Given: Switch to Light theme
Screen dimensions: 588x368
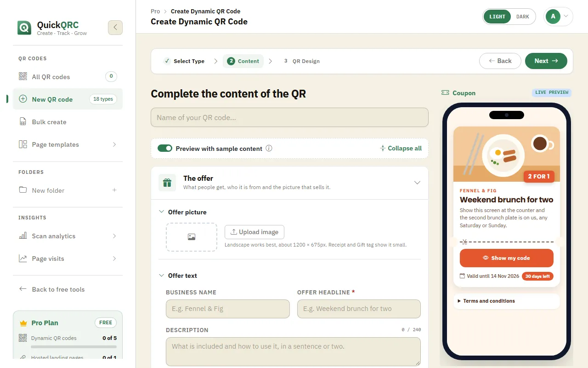Looking at the screenshot, I should click(497, 17).
